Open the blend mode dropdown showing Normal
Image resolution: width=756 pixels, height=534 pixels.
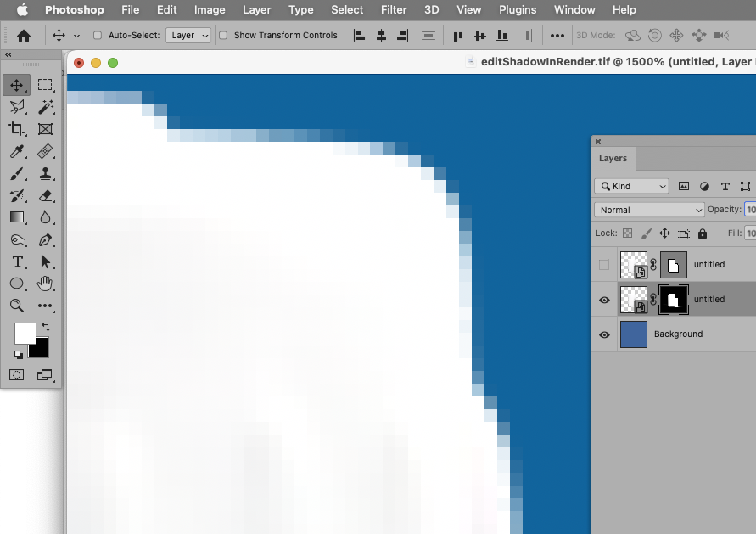coord(648,209)
